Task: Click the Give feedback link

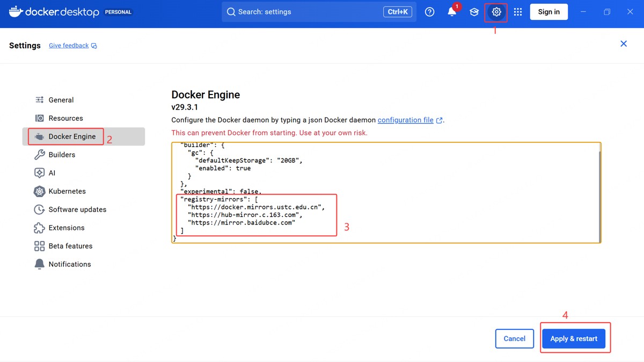Action: (x=69, y=46)
